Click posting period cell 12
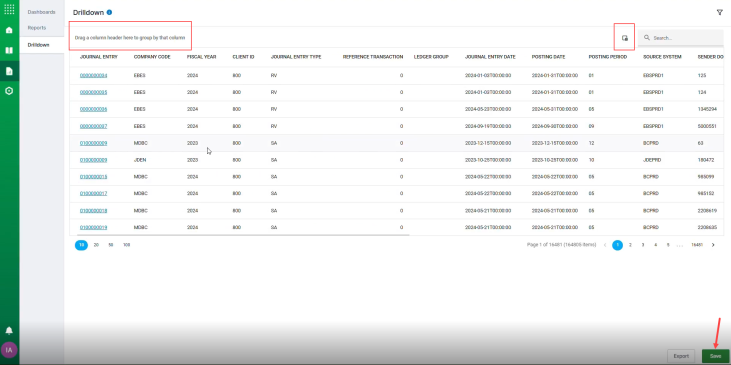731x365 pixels. pos(591,143)
